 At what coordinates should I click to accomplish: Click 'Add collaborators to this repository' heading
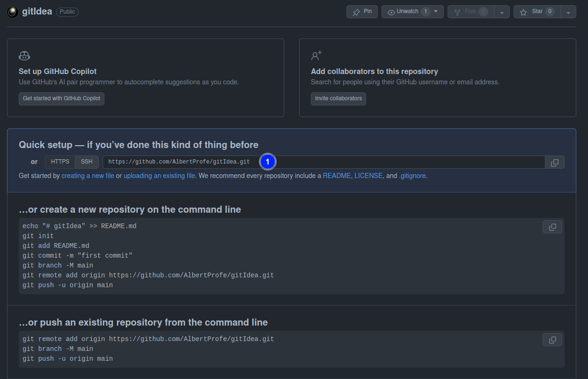[375, 72]
